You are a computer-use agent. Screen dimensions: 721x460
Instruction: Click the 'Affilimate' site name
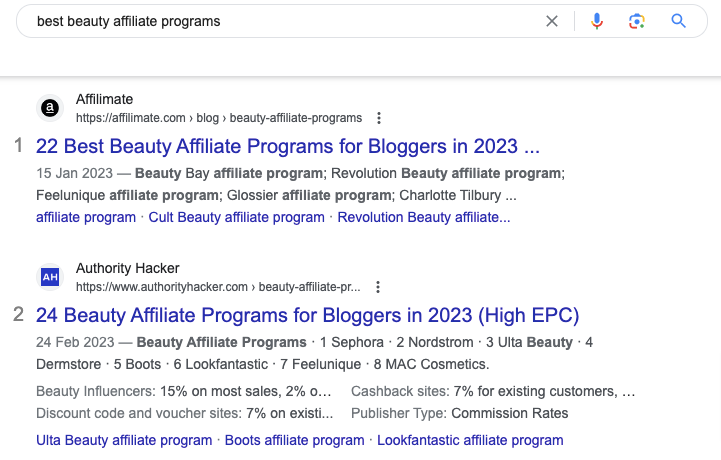104,99
